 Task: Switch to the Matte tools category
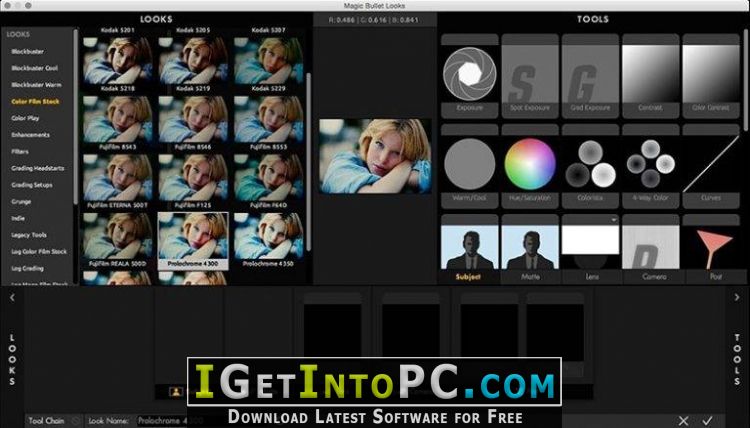529,250
